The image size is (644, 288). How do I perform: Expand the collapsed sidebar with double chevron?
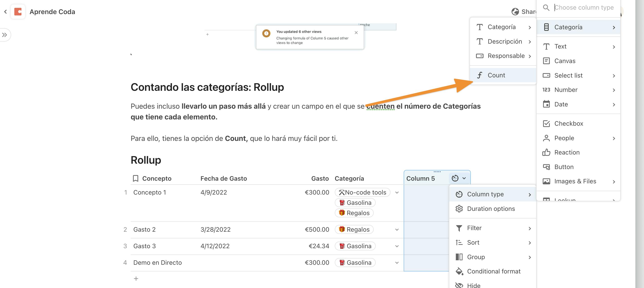tap(4, 35)
